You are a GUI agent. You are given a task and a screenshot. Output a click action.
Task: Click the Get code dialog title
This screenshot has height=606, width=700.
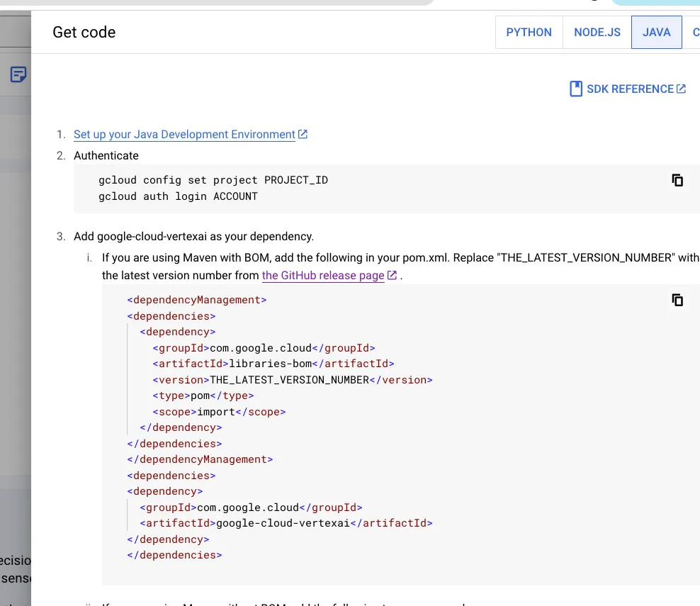point(84,32)
